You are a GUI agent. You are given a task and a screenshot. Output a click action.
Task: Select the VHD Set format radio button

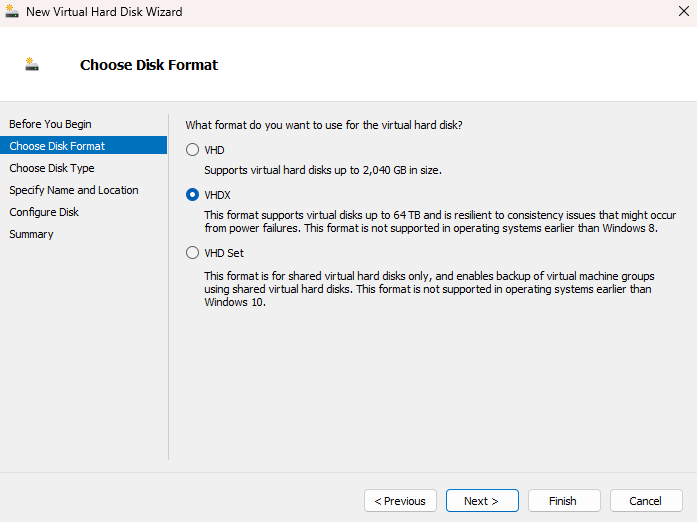(192, 253)
